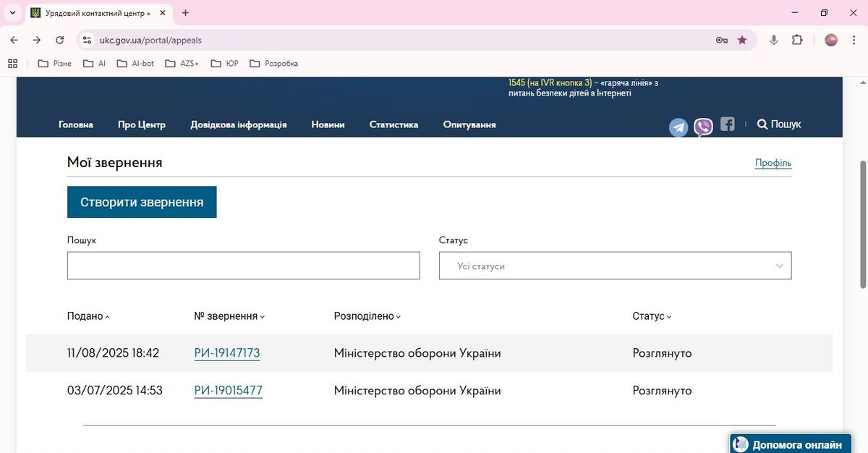Click the microphone icon in toolbar
Image resolution: width=868 pixels, height=453 pixels.
(774, 40)
